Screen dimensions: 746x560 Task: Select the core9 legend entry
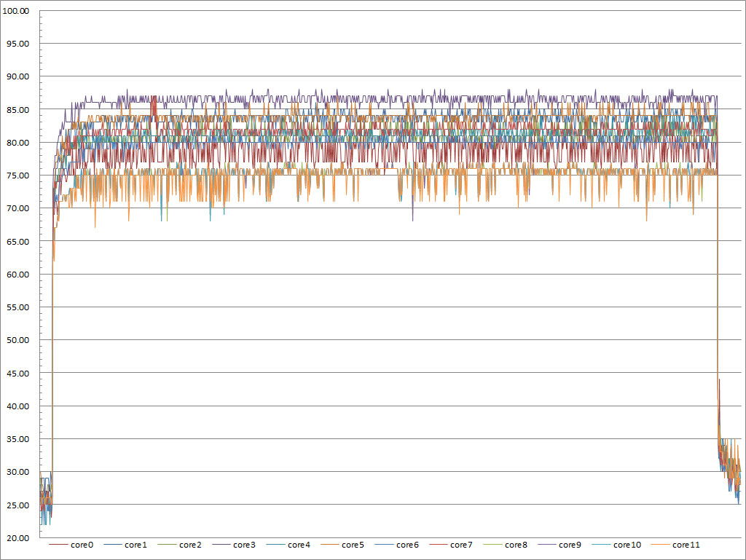[x=559, y=545]
